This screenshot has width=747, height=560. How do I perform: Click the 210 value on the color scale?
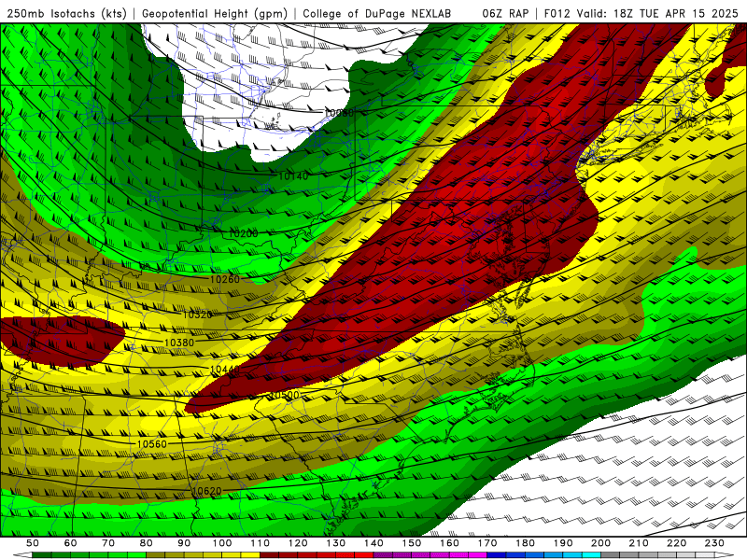tap(639, 543)
